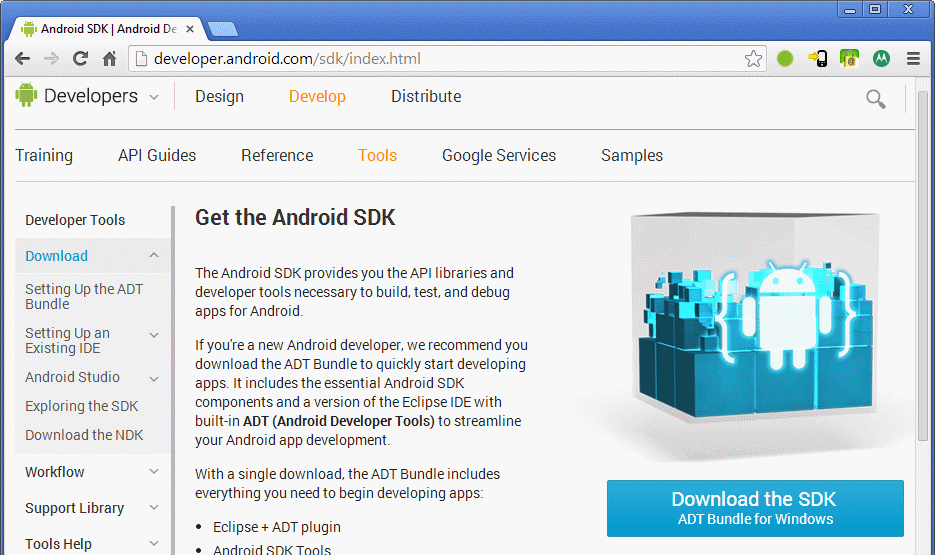Image resolution: width=935 pixels, height=555 pixels.
Task: Click the green circle extension icon
Action: 785,58
